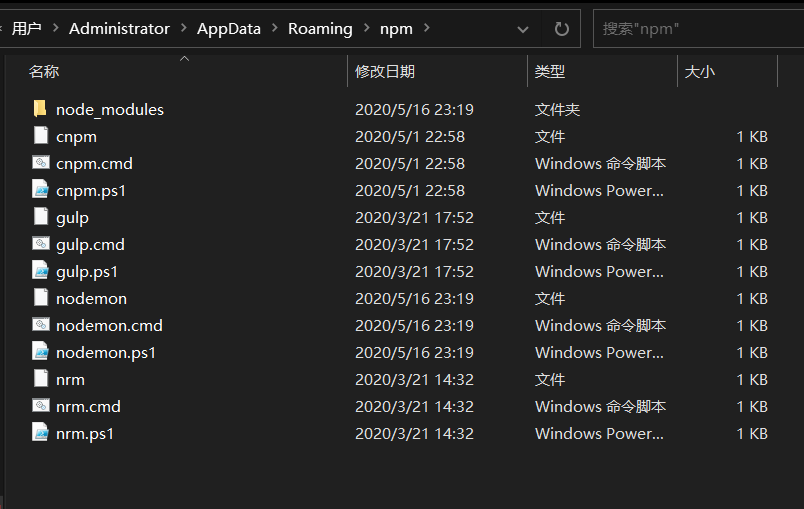Expand the chevron after AppData breadcrumb

274,28
